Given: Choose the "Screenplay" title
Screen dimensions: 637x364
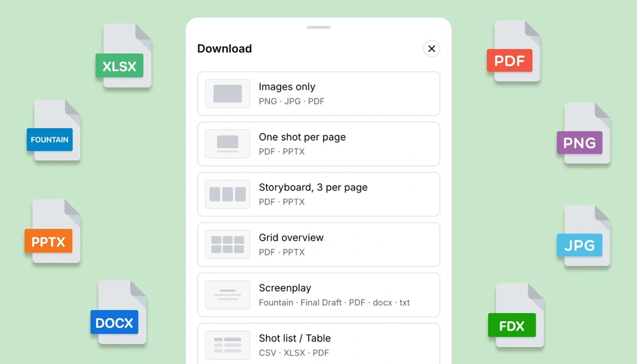Looking at the screenshot, I should [x=285, y=288].
